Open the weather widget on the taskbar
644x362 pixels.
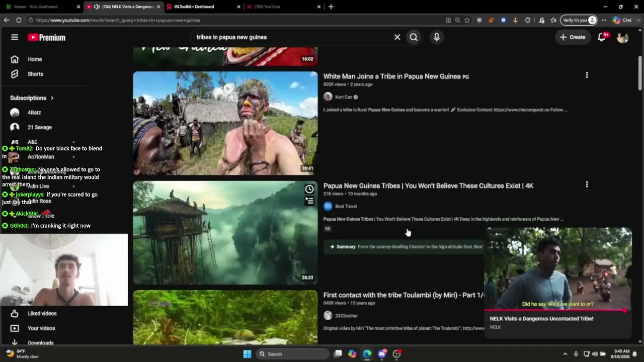(23, 354)
